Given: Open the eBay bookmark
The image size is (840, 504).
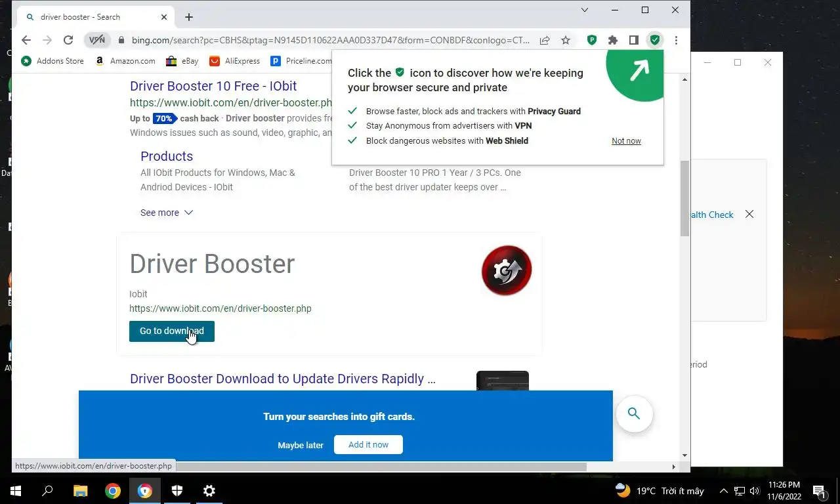Looking at the screenshot, I should tap(182, 61).
